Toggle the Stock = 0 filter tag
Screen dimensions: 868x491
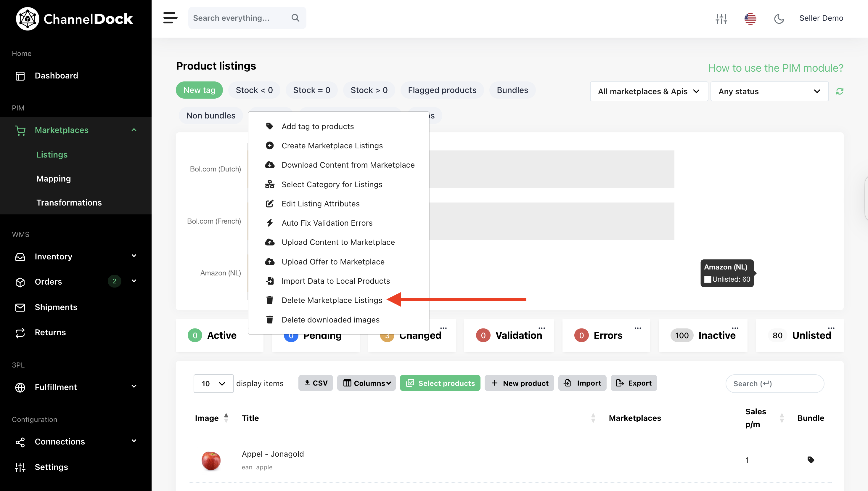pos(311,90)
